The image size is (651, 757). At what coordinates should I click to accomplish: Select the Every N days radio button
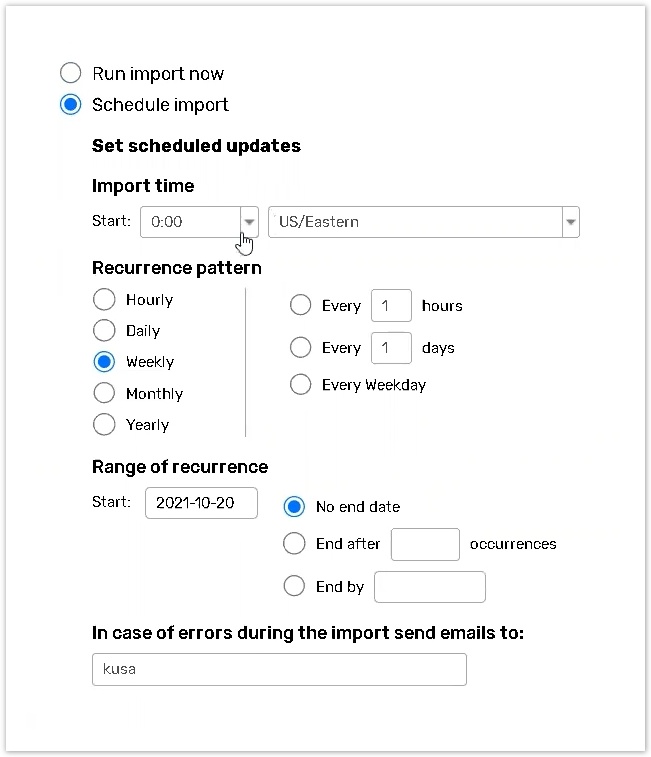pyautogui.click(x=300, y=348)
